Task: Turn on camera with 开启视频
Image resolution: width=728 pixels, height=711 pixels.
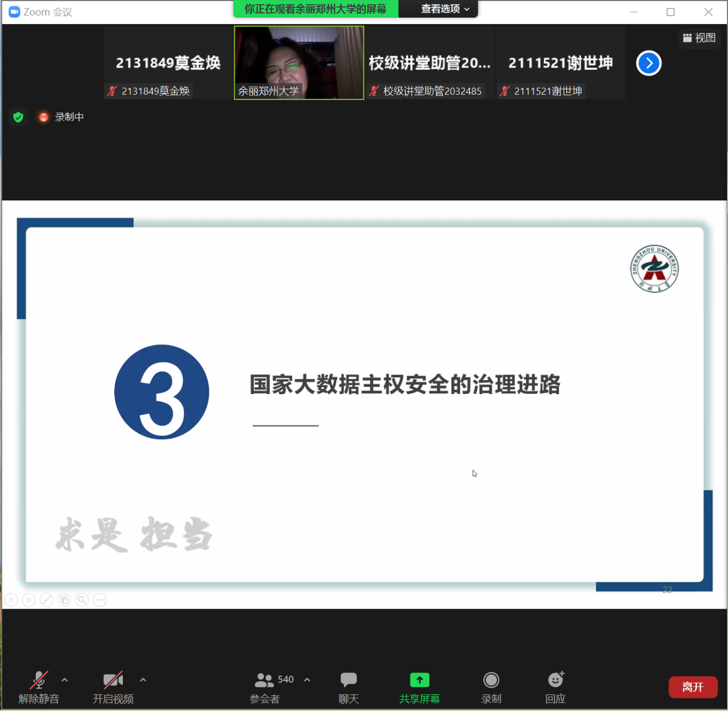Action: pos(113,686)
